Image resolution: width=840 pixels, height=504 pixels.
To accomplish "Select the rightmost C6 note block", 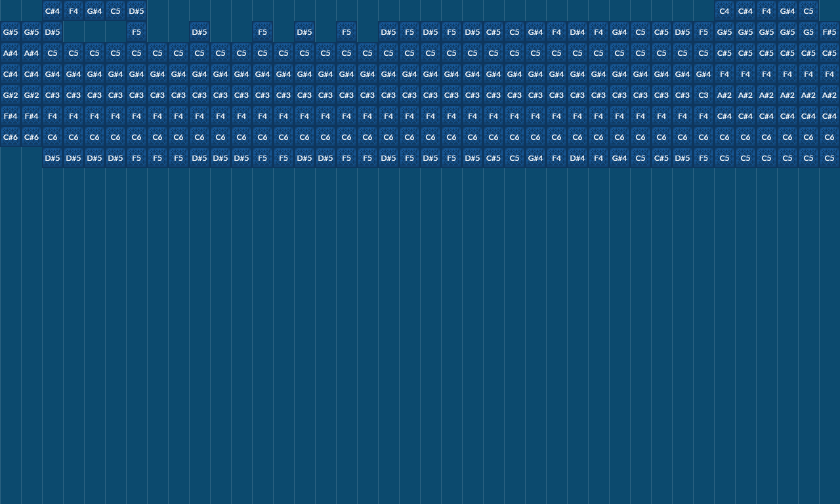I will point(829,137).
